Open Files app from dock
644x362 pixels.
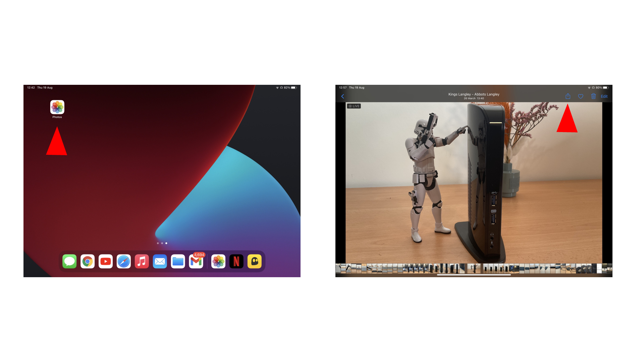point(178,261)
